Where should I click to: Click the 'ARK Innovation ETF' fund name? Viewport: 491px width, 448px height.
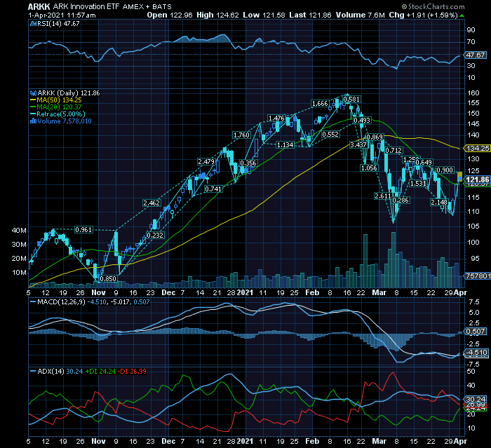pos(86,6)
